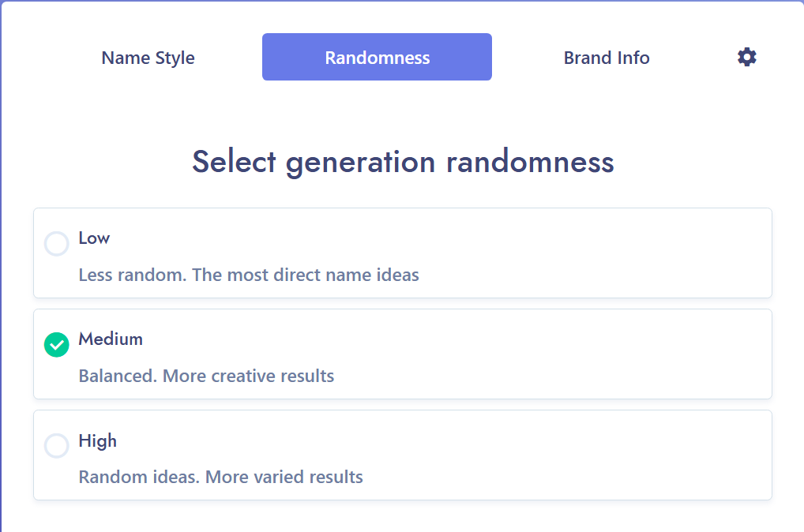
Task: Select the Low randomness radio button
Action: [x=56, y=244]
